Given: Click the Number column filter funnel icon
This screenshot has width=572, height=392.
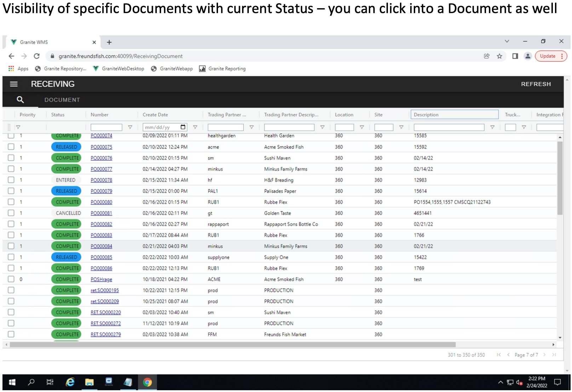Looking at the screenshot, I should point(130,127).
